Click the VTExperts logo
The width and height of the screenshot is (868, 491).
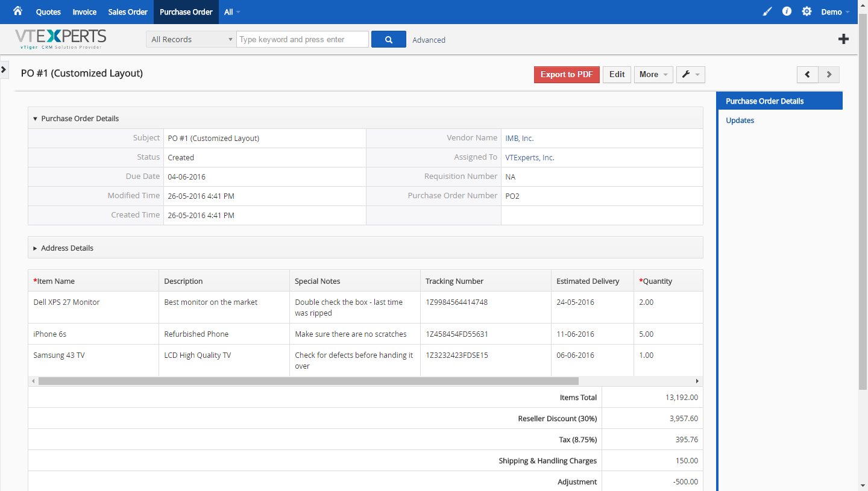60,39
